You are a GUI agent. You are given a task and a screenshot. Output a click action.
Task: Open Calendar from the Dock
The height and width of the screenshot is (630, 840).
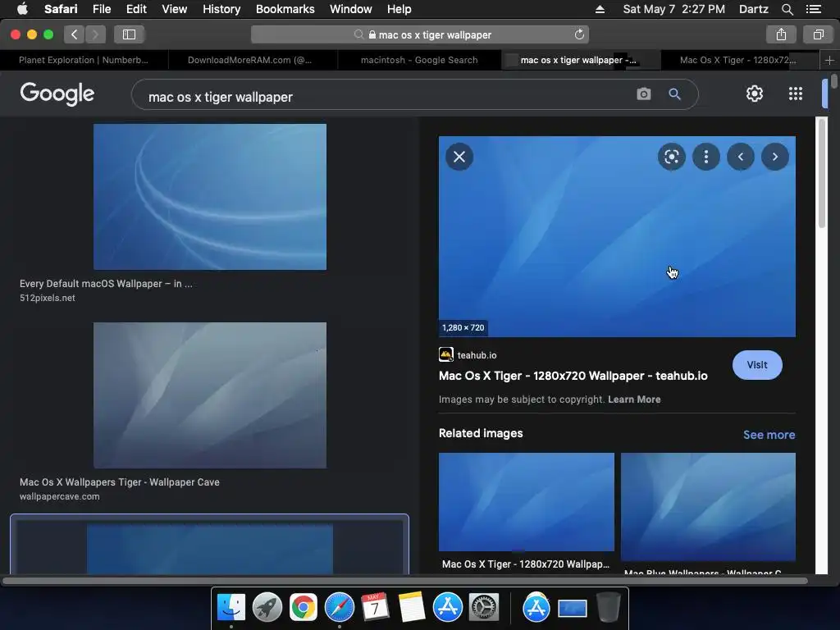coord(375,607)
